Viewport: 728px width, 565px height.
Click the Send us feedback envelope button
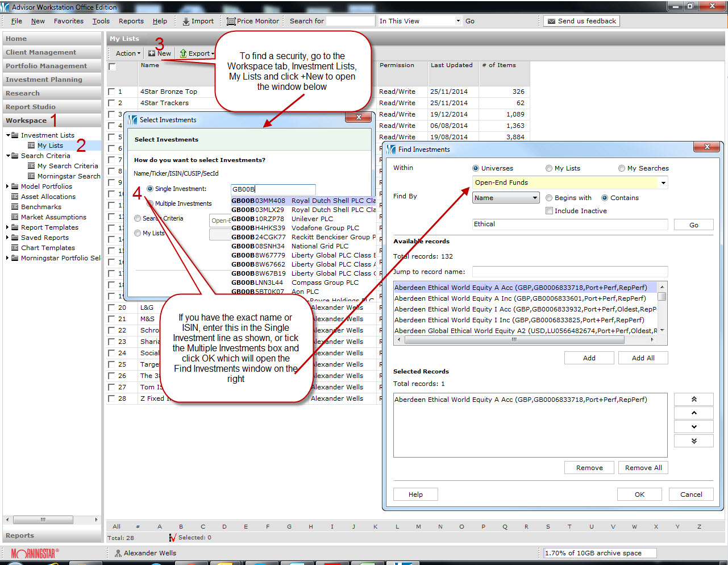click(x=551, y=21)
